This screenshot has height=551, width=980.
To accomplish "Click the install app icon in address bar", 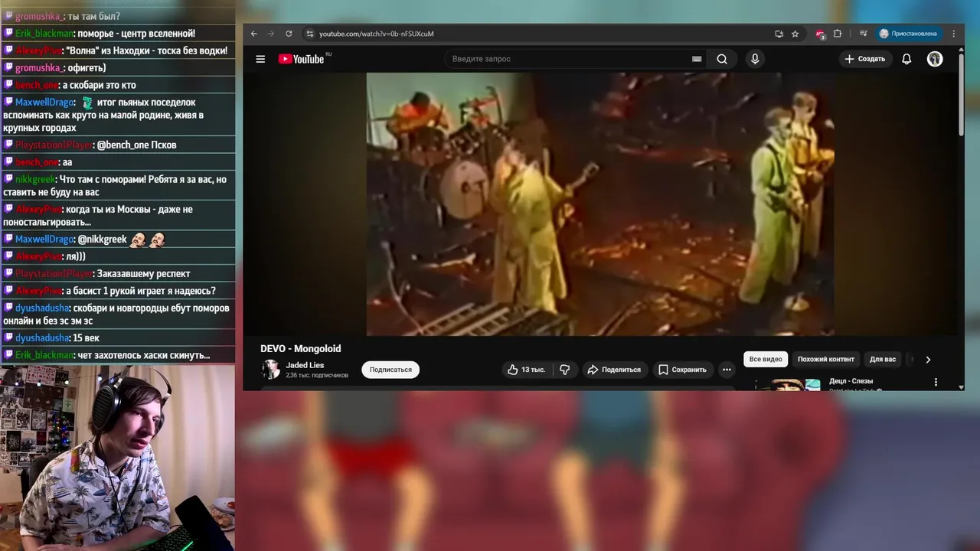I will (779, 34).
